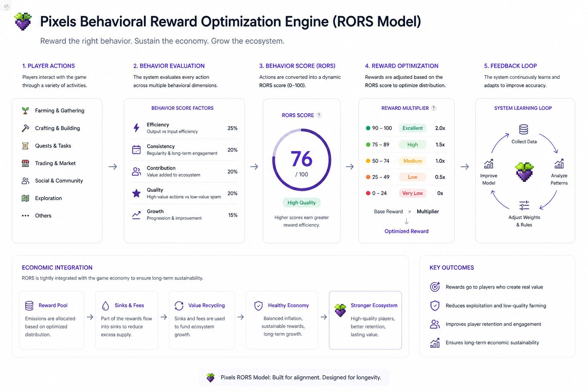This screenshot has width=588, height=392.
Task: Click the Sinks & Fees droplet icon
Action: pyautogui.click(x=105, y=305)
